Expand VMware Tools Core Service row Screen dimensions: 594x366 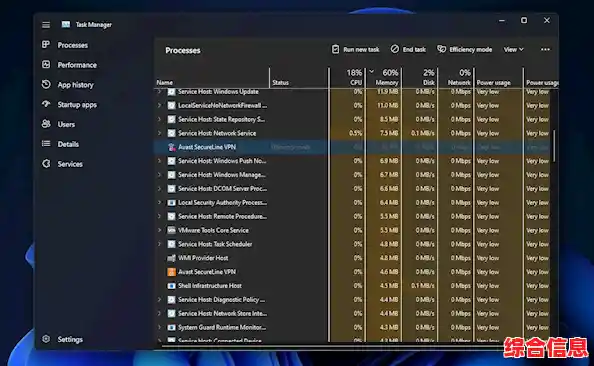(x=159, y=230)
